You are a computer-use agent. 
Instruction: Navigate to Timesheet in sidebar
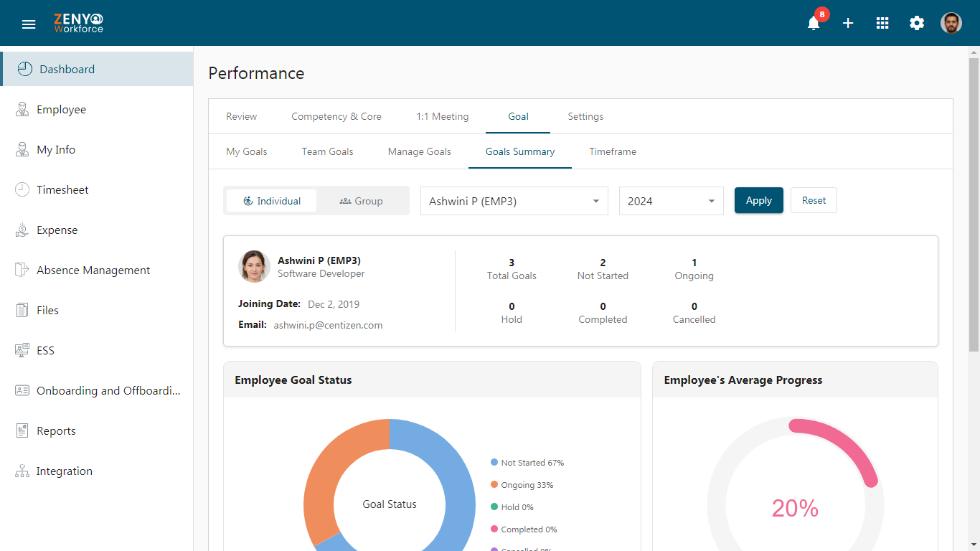pos(97,189)
